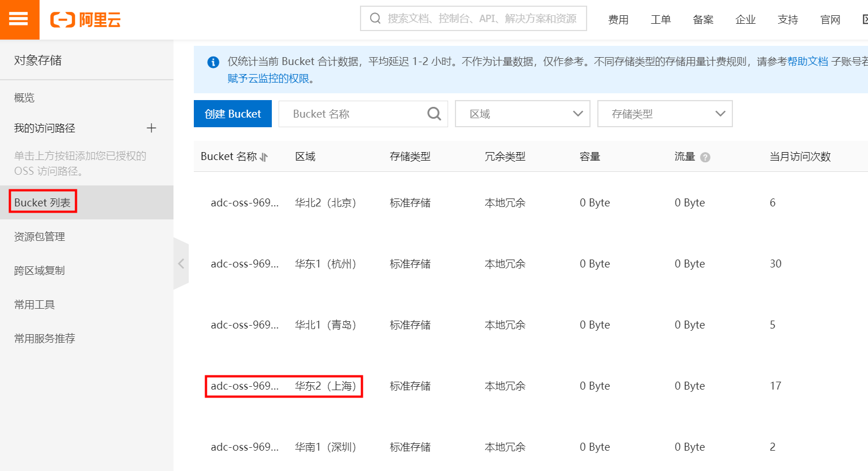Open 概览 overview in the sidebar

(24, 98)
